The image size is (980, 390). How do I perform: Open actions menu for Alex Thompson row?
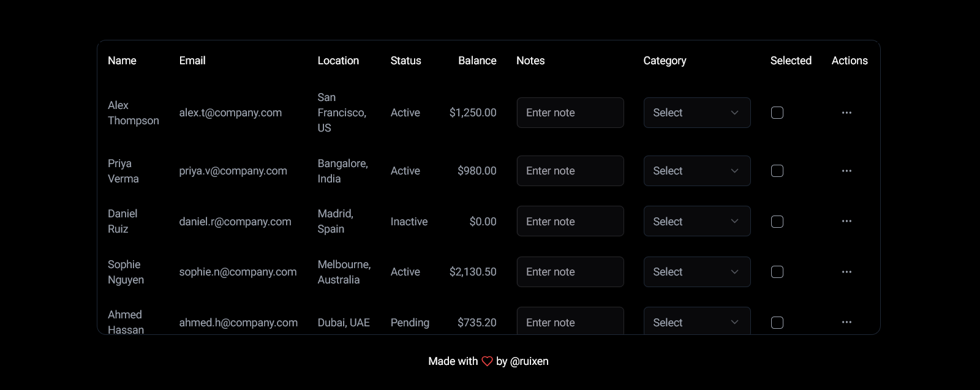(x=846, y=113)
